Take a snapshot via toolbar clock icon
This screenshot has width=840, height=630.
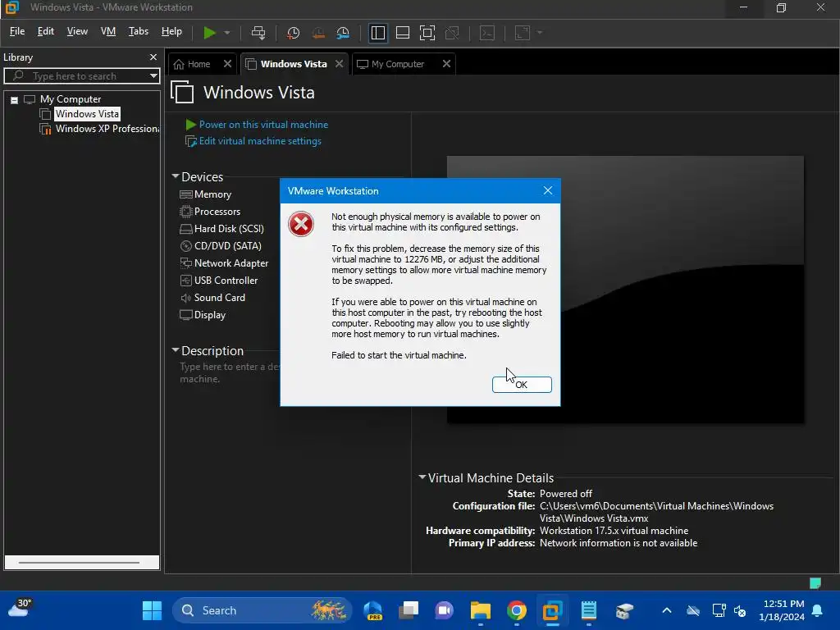(293, 33)
